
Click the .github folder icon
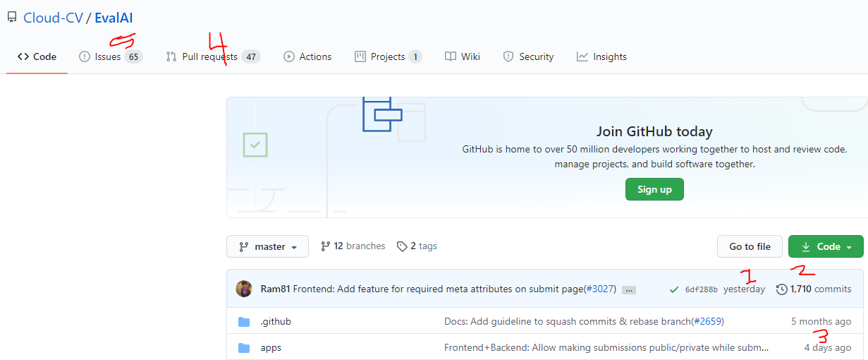click(244, 322)
